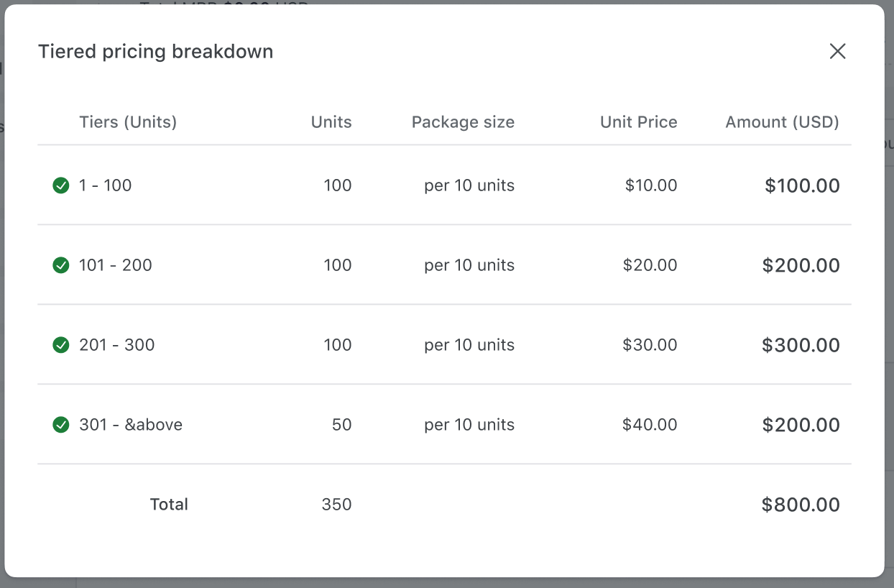Click the 301 - &above tier row
This screenshot has width=894, height=588.
446,424
